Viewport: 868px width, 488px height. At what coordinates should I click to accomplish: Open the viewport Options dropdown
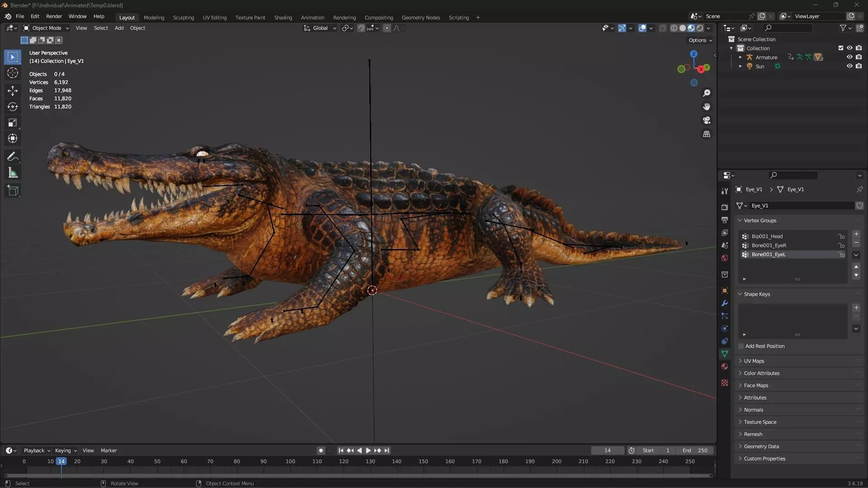point(700,40)
